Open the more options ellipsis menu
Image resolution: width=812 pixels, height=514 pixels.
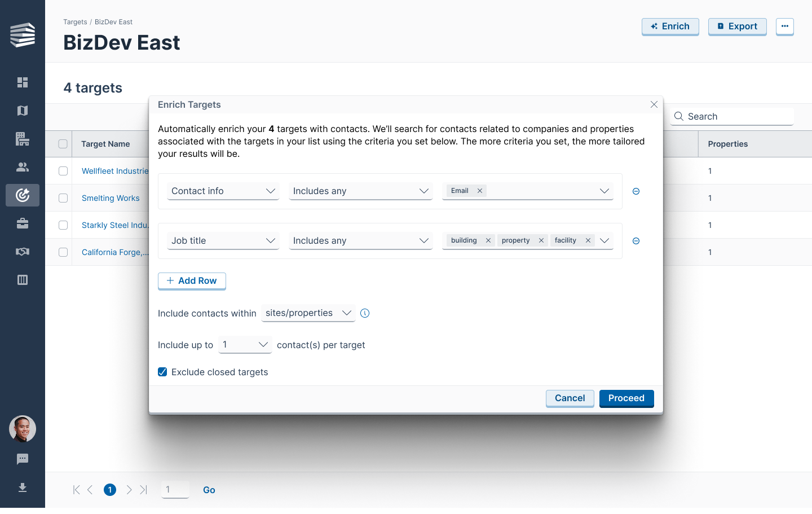tap(785, 27)
